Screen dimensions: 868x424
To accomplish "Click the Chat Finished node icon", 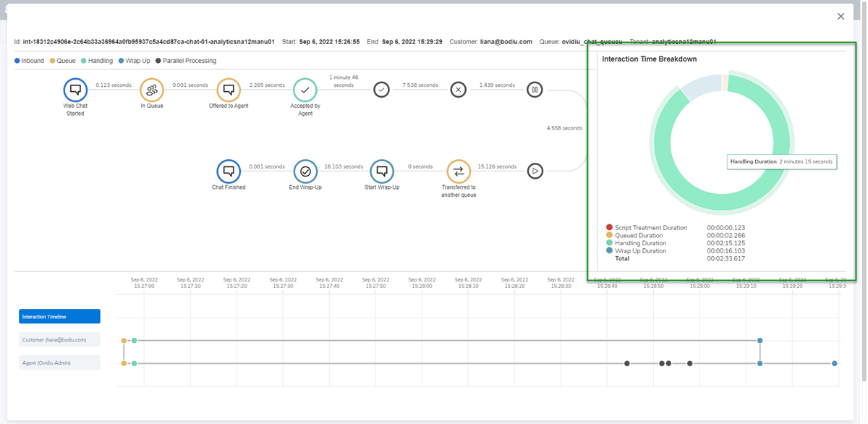I will point(229,171).
